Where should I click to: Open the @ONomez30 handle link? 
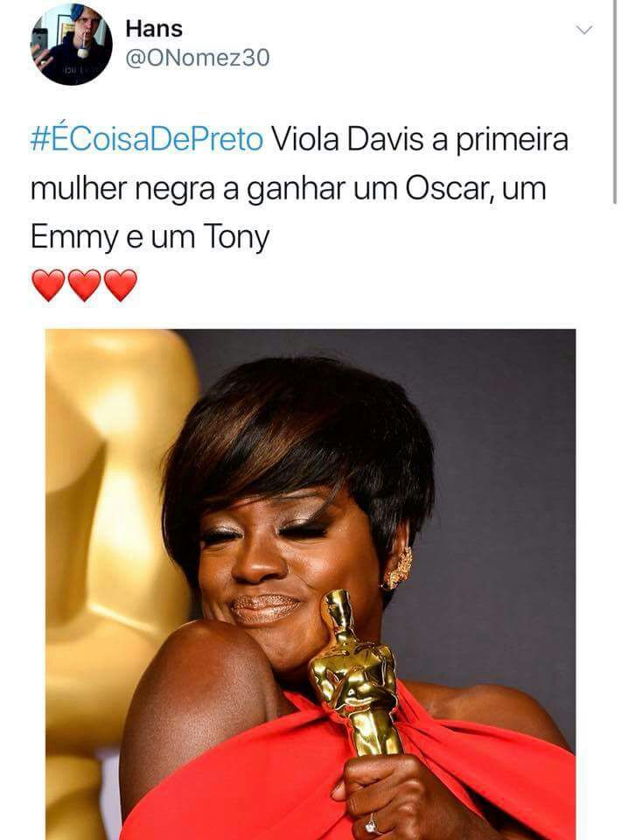[197, 59]
